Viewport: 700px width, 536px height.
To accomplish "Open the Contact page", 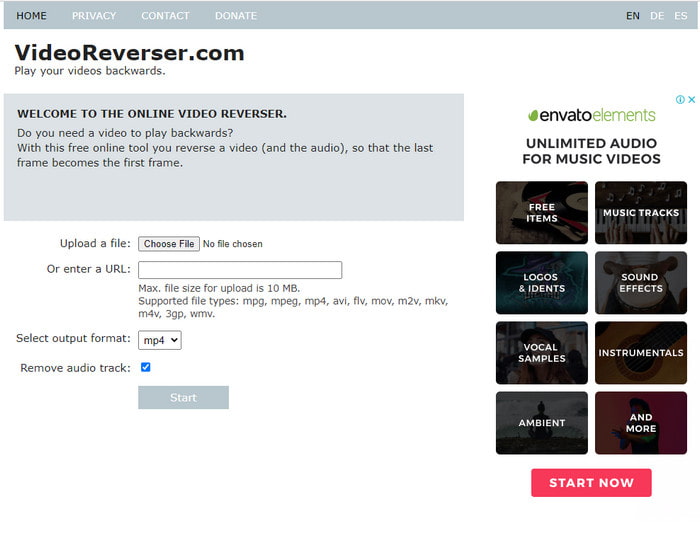I will pyautogui.click(x=165, y=16).
